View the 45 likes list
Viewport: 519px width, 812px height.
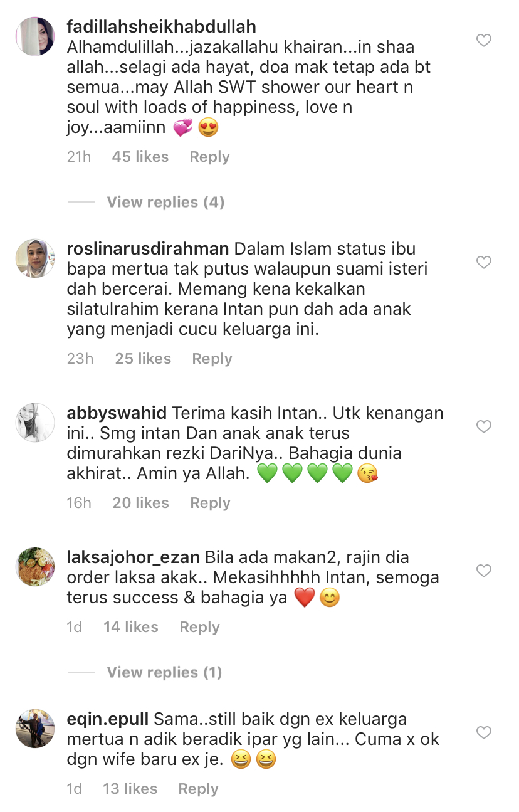pos(140,157)
